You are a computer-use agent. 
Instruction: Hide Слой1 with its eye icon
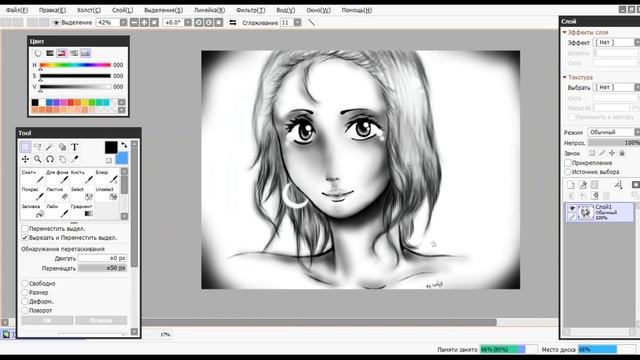coord(572,209)
